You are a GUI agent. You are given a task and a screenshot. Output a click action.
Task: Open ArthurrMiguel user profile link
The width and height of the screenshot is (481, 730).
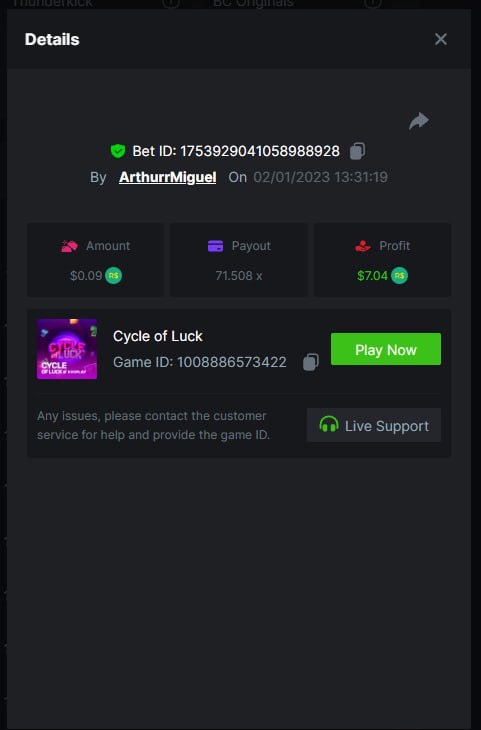tap(168, 177)
